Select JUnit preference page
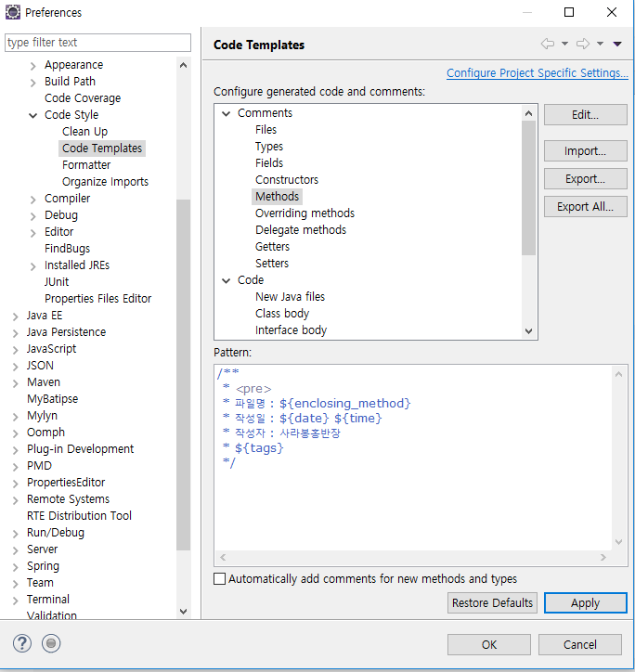 coord(57,282)
